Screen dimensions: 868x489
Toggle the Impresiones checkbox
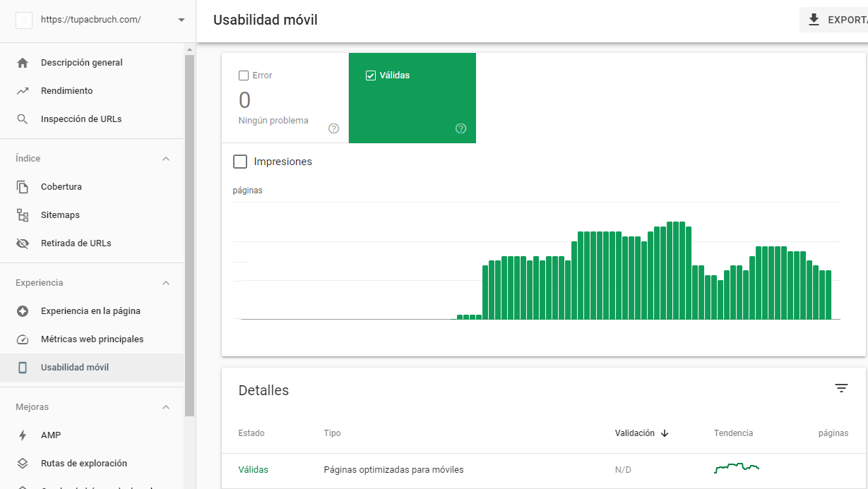click(240, 162)
